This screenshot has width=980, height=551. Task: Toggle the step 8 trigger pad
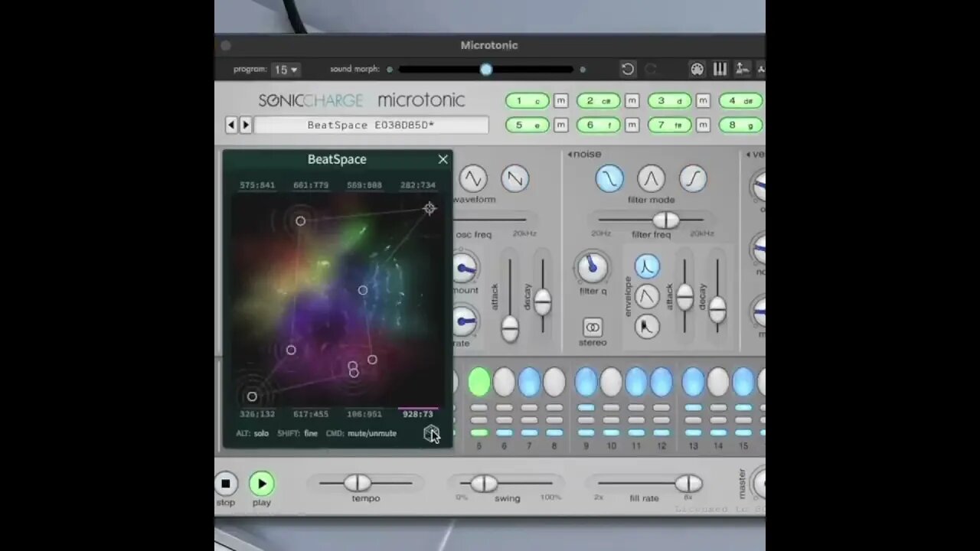(x=554, y=382)
